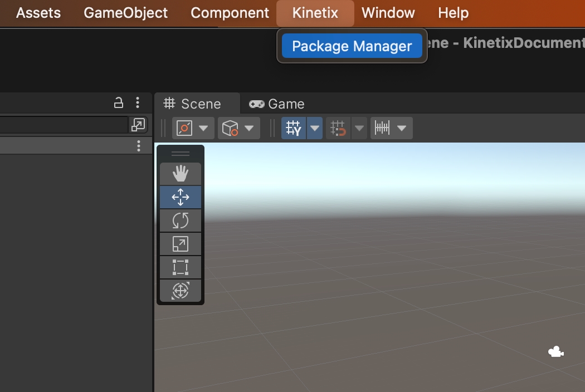The height and width of the screenshot is (392, 585).
Task: Open the panel's three-dot options menu
Action: coord(138,102)
